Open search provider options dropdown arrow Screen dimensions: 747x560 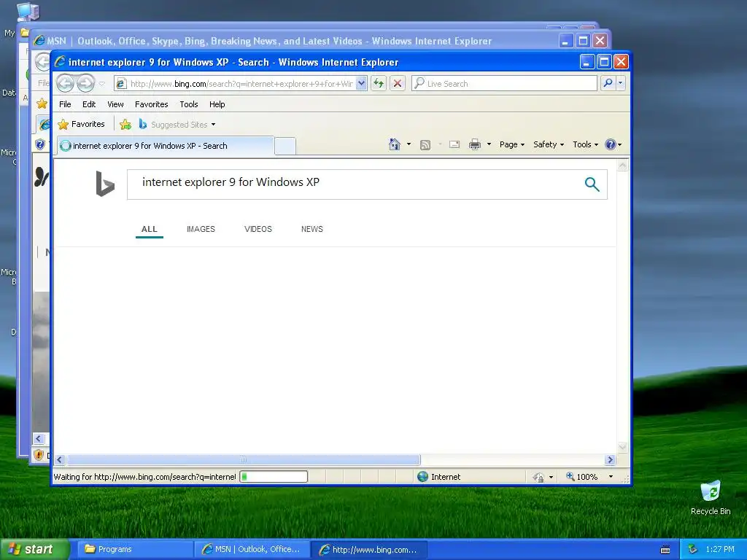pyautogui.click(x=620, y=83)
